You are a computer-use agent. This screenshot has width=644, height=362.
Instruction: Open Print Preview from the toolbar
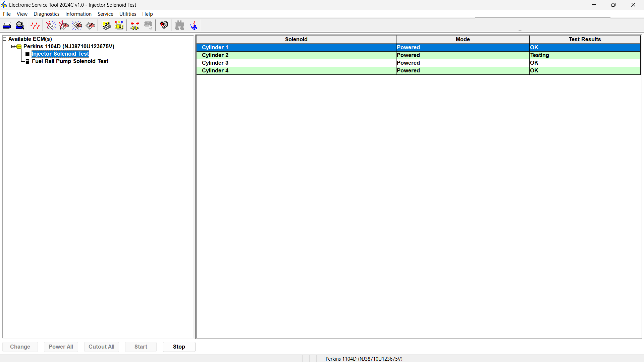tap(20, 25)
